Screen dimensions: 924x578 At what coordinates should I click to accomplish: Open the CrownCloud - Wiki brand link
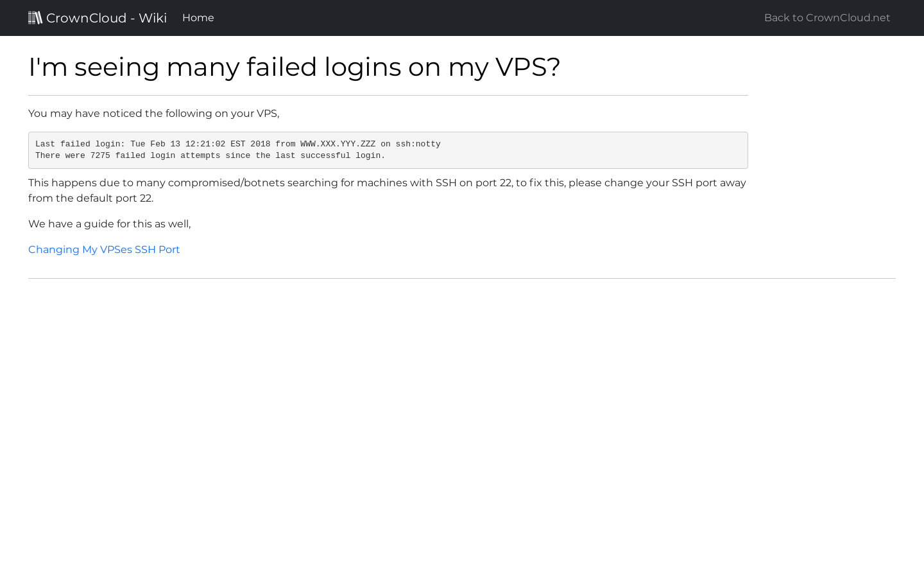[x=98, y=18]
